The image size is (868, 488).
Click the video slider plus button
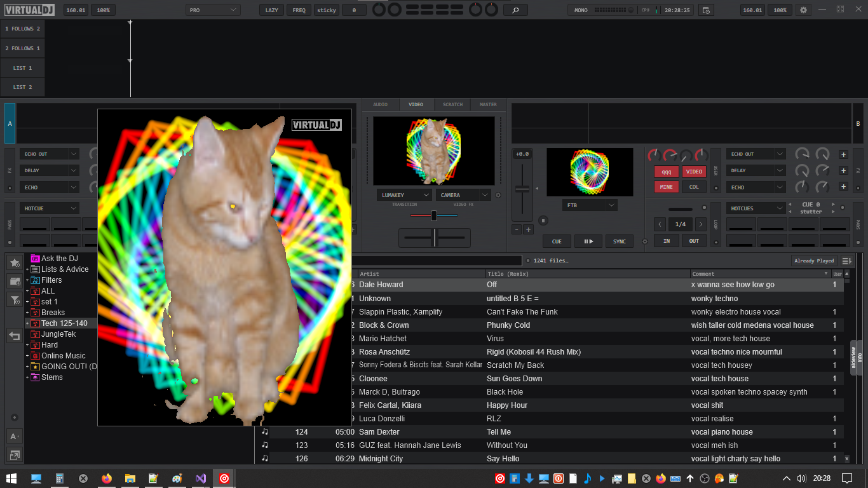[x=528, y=229]
